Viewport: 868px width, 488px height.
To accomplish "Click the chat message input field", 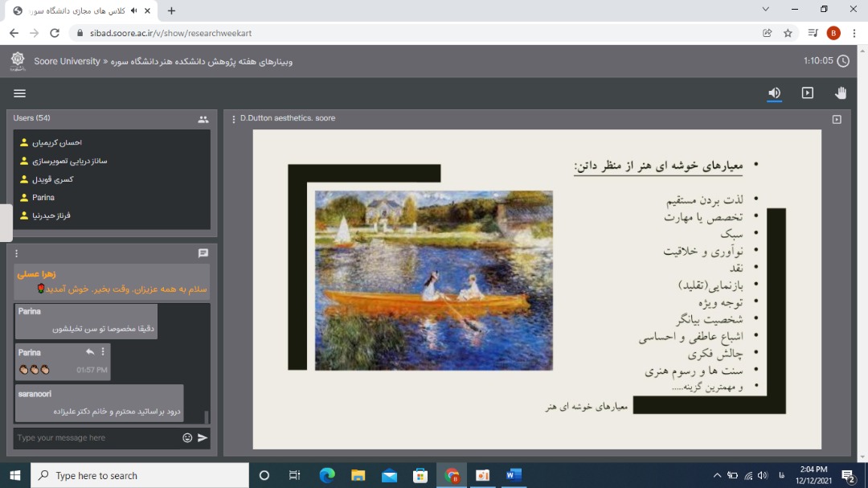I will pyautogui.click(x=97, y=437).
